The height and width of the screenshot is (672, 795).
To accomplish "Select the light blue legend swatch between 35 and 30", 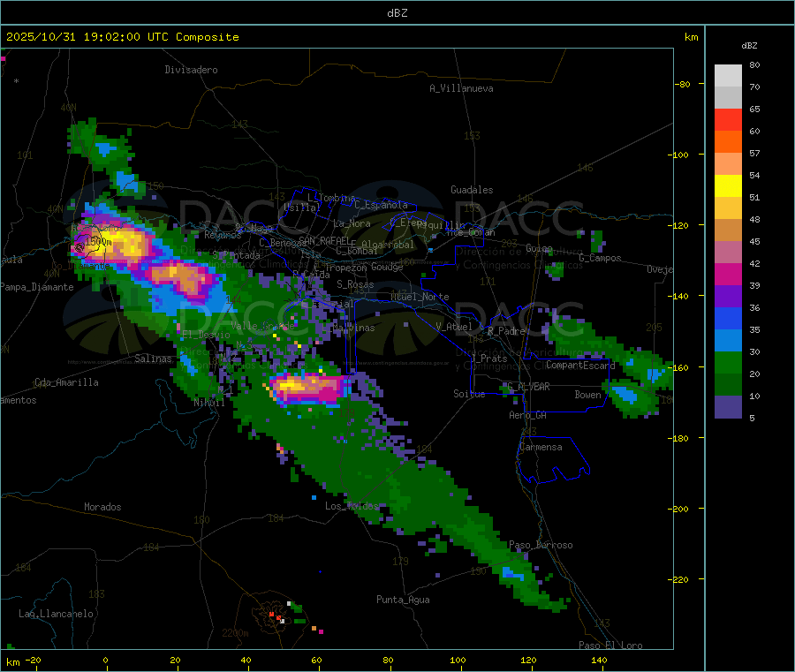I will point(728,341).
